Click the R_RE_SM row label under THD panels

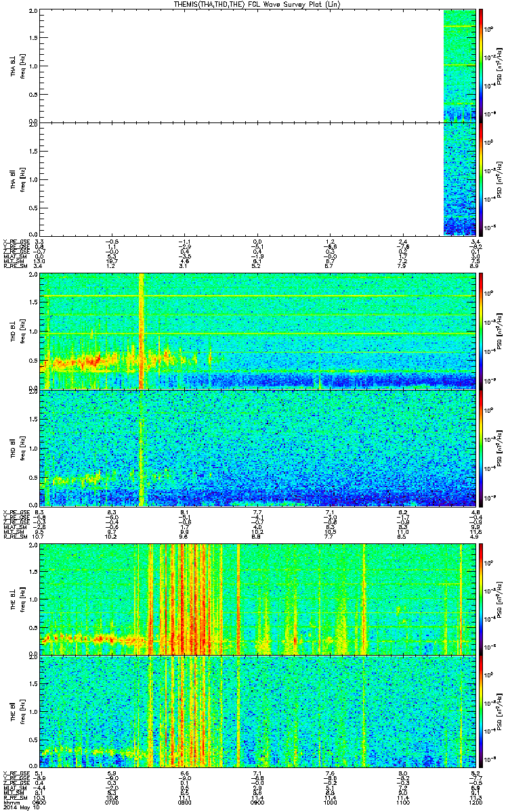pos(15,537)
